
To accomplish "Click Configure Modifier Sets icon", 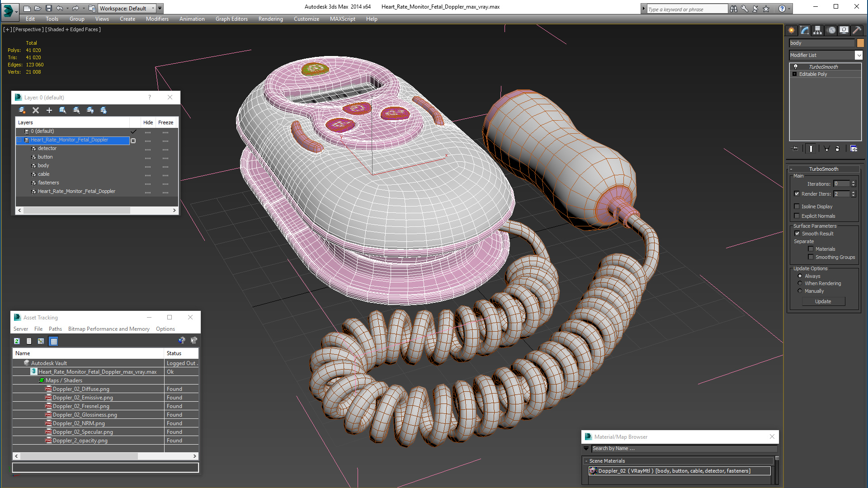I will pos(854,149).
